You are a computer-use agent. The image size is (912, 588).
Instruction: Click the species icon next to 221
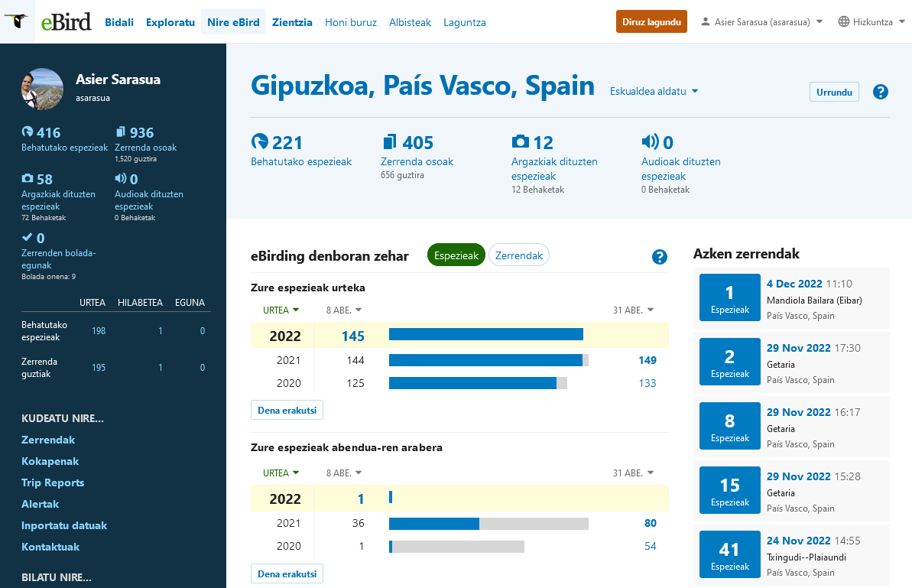click(x=259, y=141)
